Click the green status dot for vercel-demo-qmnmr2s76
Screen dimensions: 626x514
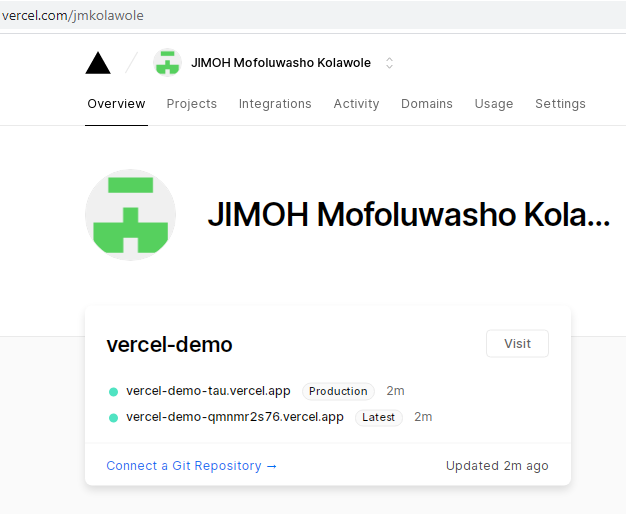click(113, 418)
